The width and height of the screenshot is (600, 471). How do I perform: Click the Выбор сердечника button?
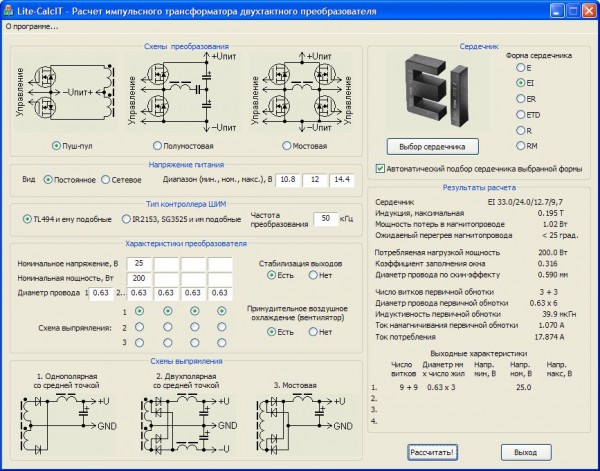[x=426, y=146]
